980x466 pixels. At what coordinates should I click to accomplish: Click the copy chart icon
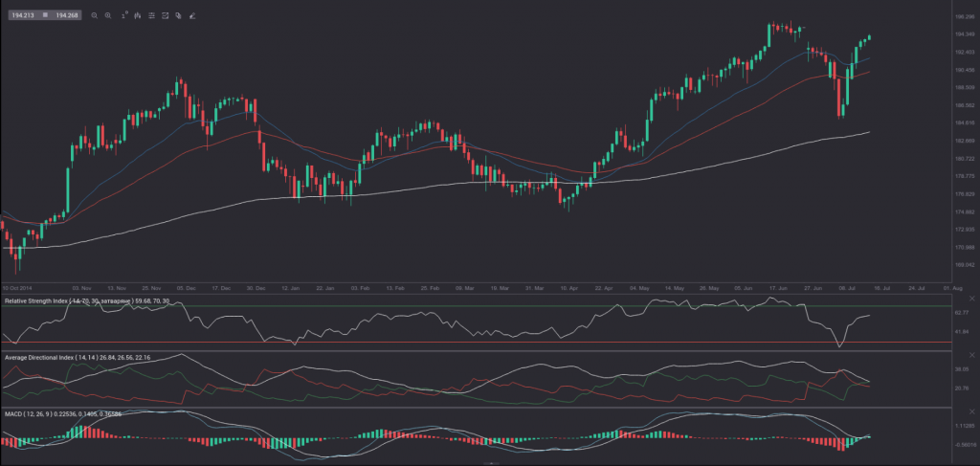point(179,16)
